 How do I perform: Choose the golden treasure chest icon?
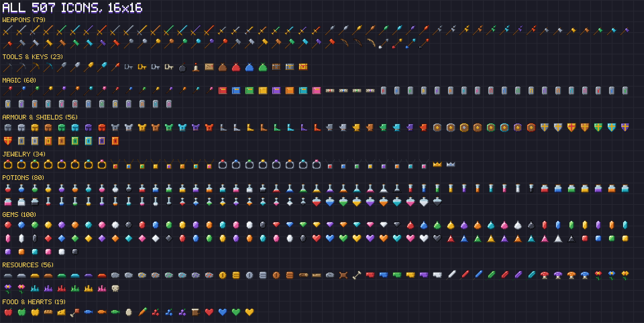[x=303, y=67]
